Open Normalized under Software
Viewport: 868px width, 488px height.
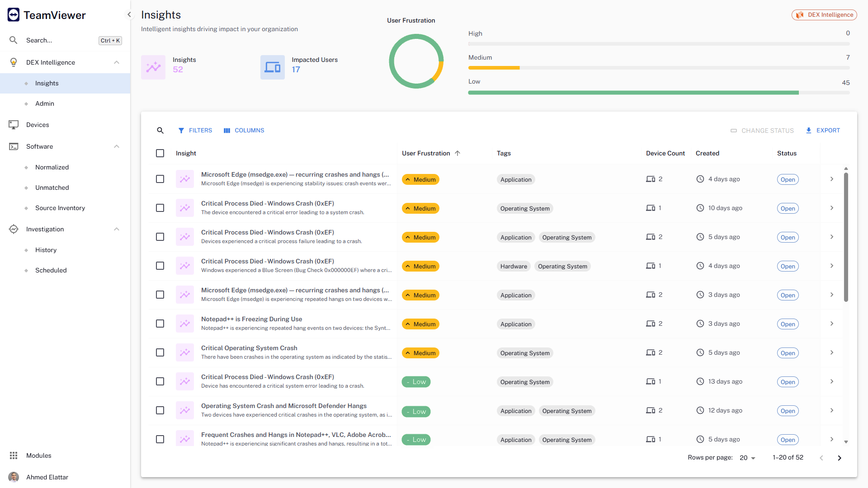[65, 167]
